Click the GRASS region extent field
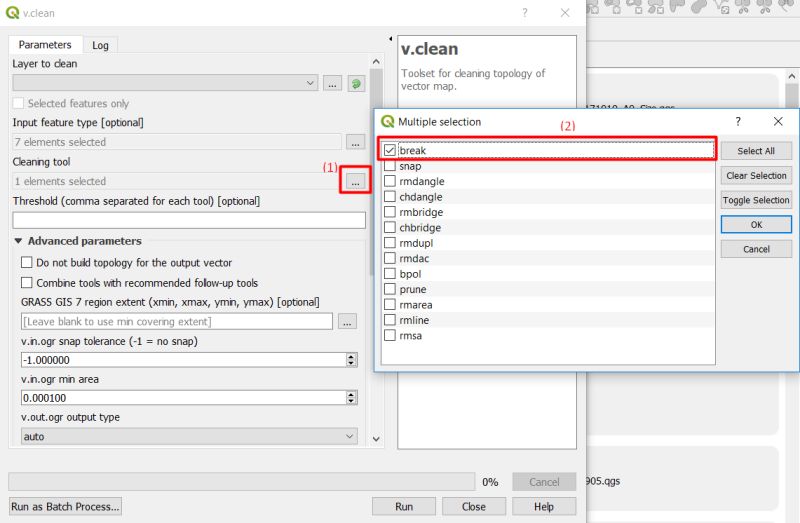This screenshot has height=523, width=800. 177,321
